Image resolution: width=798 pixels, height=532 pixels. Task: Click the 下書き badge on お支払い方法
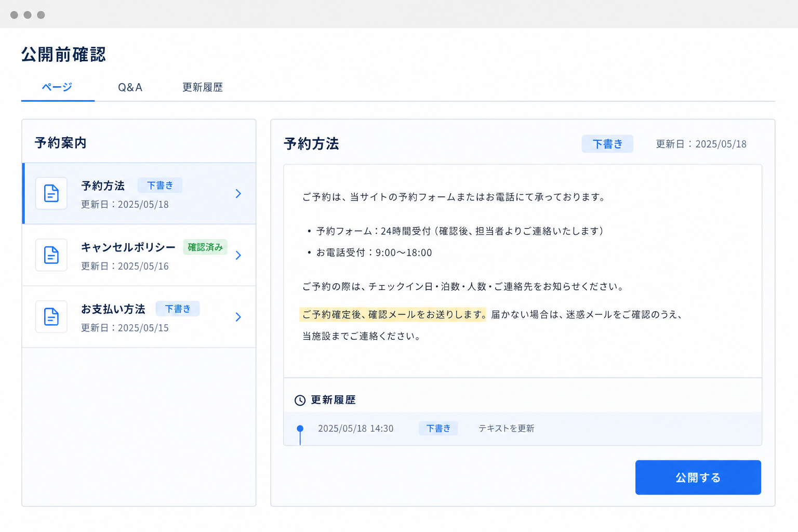coord(178,309)
